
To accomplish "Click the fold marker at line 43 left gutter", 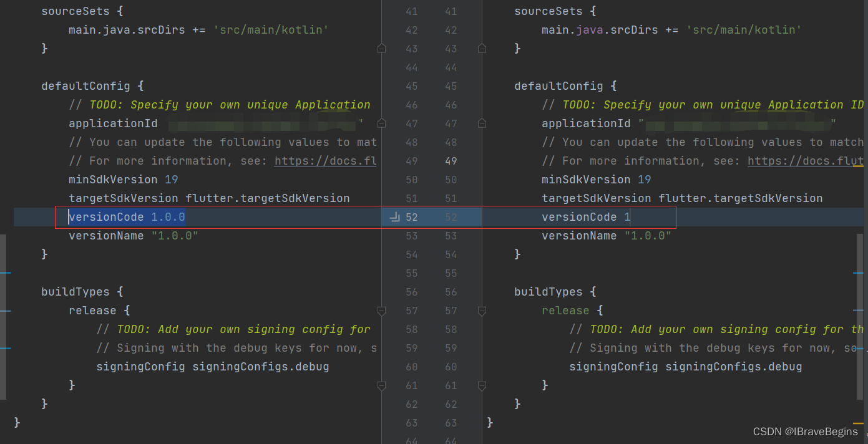I will pyautogui.click(x=381, y=48).
